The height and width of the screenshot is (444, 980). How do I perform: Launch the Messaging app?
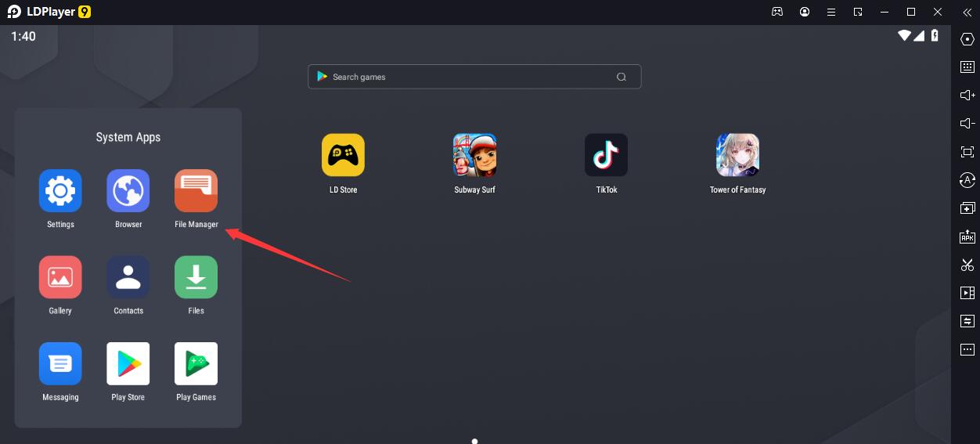[x=60, y=363]
